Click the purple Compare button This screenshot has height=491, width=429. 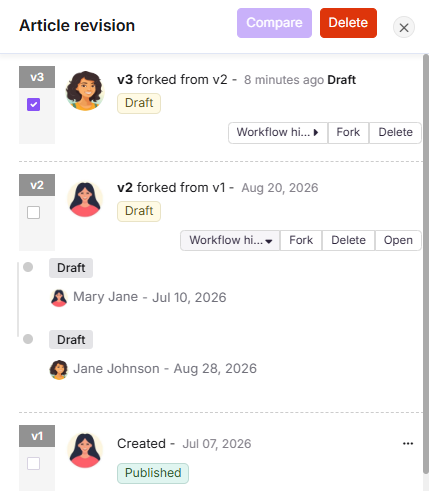tap(274, 23)
